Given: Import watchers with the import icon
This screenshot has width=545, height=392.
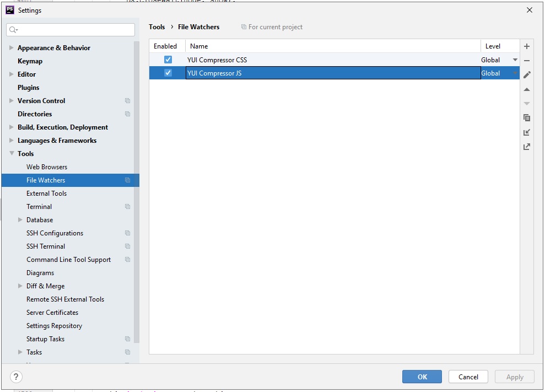Looking at the screenshot, I should [527, 132].
